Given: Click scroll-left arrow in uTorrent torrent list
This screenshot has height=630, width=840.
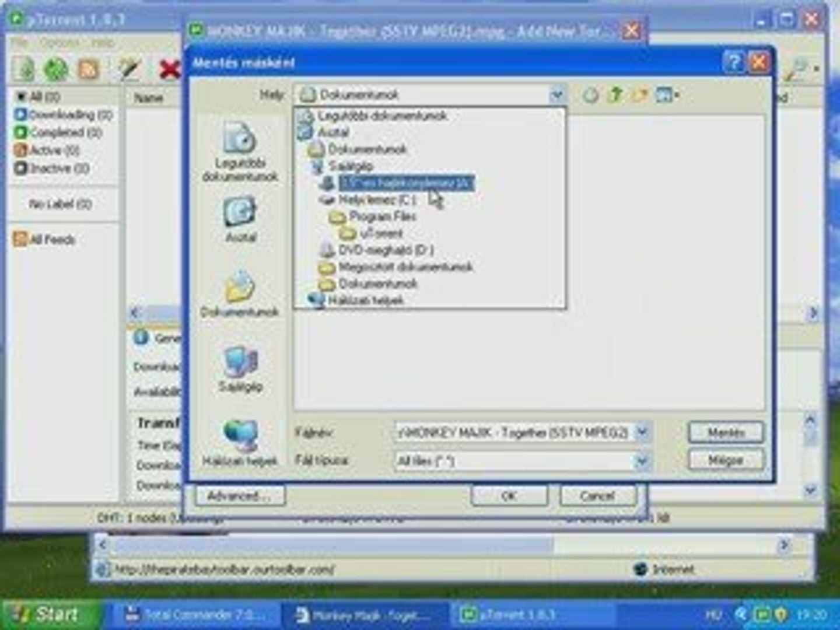Looking at the screenshot, I should 135,313.
